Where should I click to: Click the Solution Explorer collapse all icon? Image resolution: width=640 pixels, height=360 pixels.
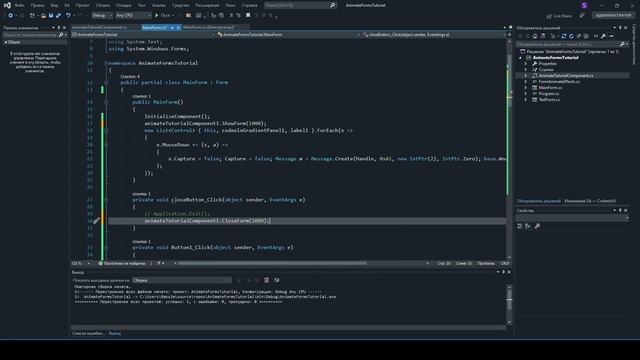tap(578, 36)
